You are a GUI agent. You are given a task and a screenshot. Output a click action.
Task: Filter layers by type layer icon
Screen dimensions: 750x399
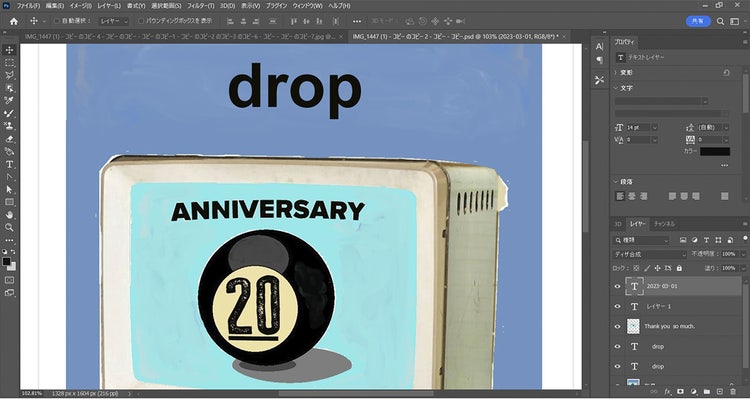[706, 240]
